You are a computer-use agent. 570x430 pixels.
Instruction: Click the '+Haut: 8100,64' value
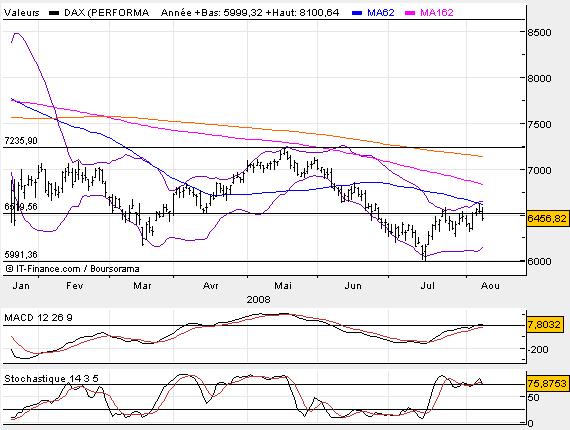(302, 13)
